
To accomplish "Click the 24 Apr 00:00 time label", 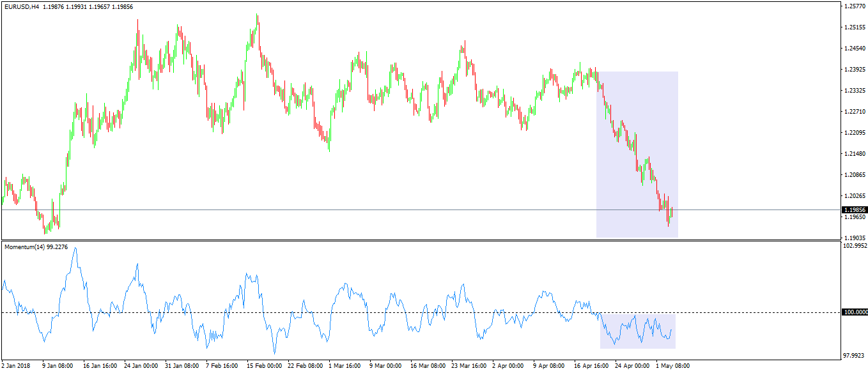I will click(633, 367).
